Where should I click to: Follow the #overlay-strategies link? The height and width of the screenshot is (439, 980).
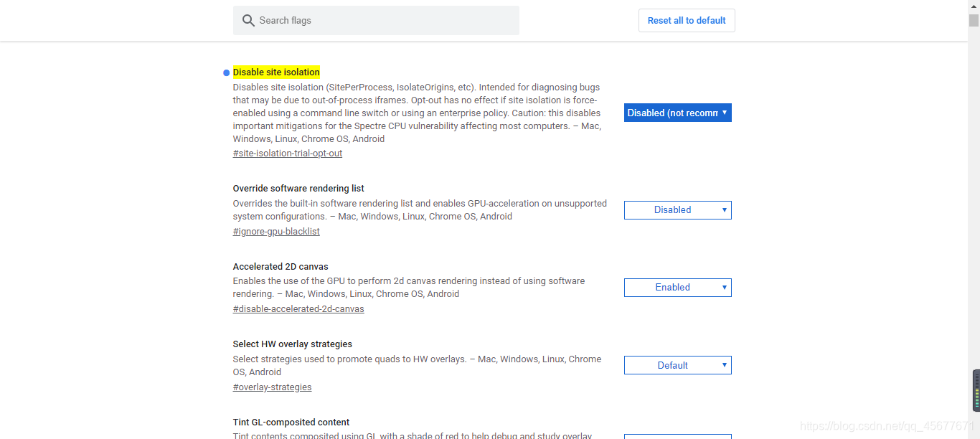pos(273,387)
